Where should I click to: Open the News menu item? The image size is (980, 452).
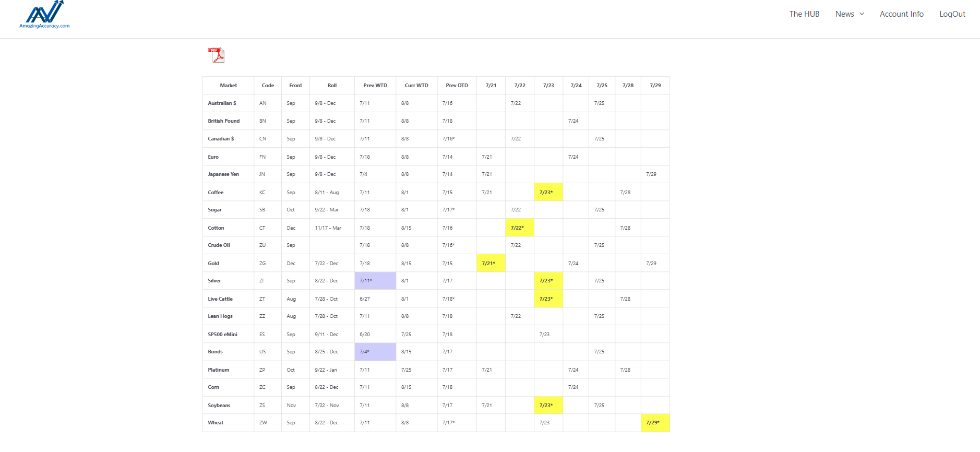coord(844,14)
